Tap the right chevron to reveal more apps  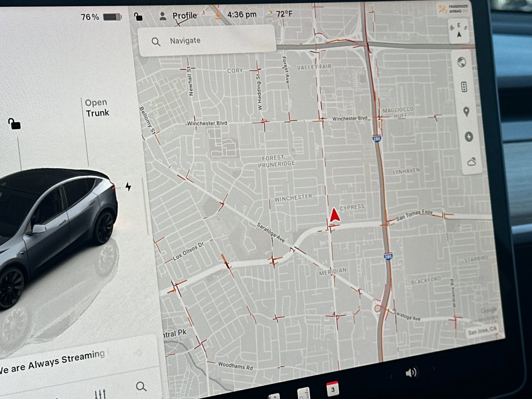[x=433, y=368]
